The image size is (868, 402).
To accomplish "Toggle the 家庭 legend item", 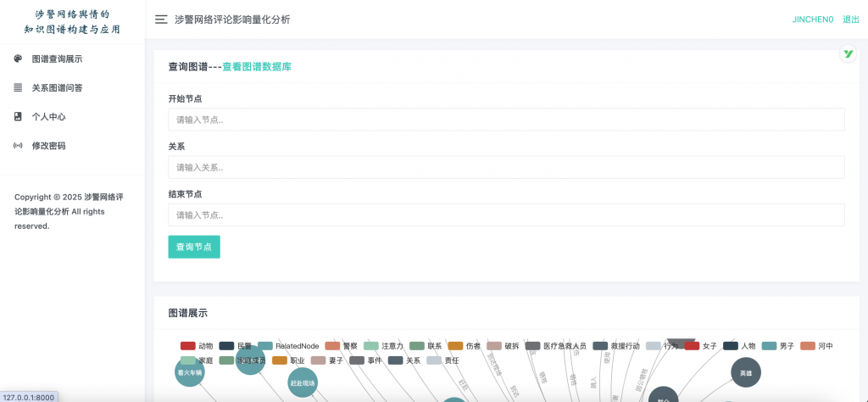I will [x=197, y=360].
